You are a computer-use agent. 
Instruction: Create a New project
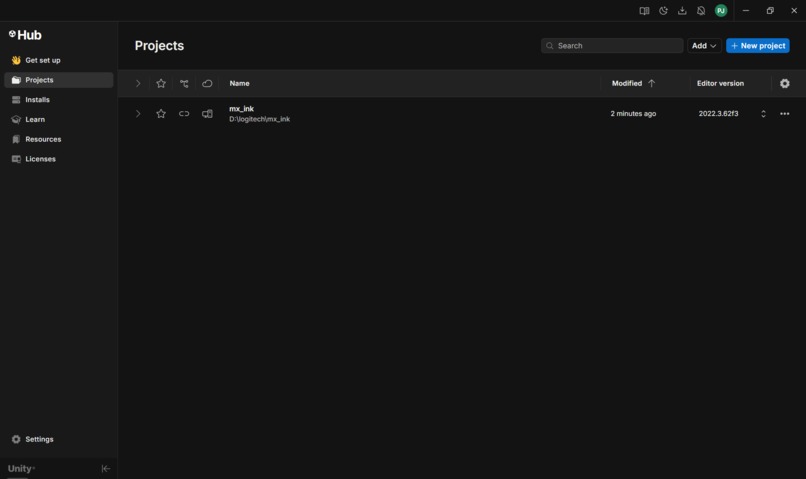[758, 46]
